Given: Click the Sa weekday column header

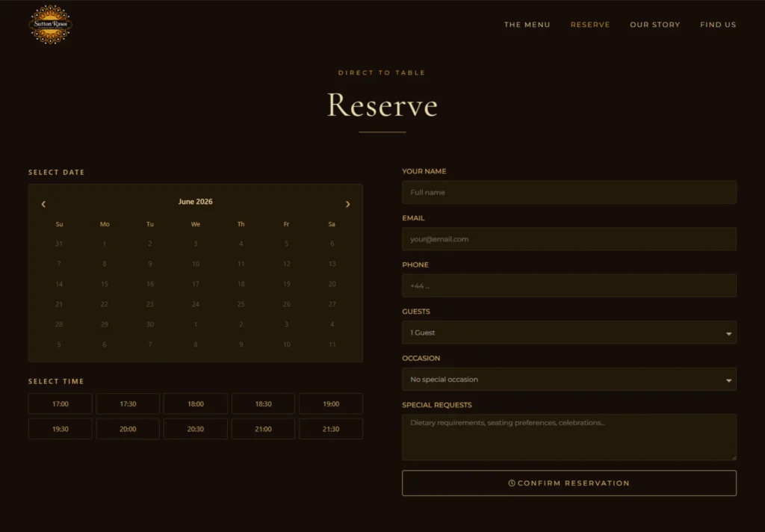Looking at the screenshot, I should 332,224.
